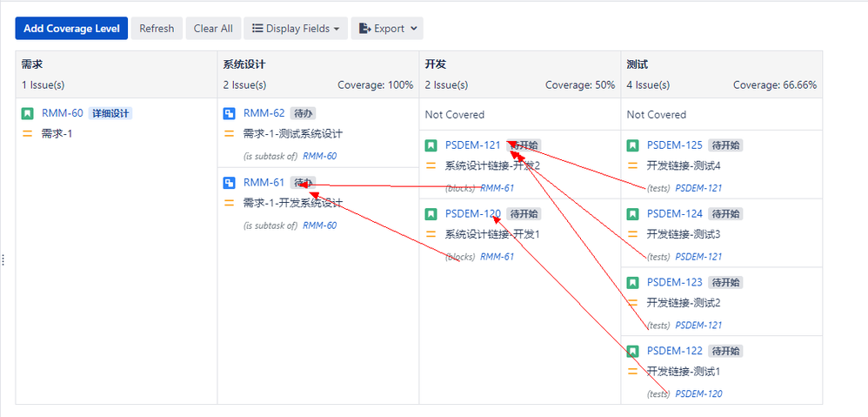This screenshot has width=868, height=417.
Task: Open issue link PSDEM-124
Action: coord(674,214)
